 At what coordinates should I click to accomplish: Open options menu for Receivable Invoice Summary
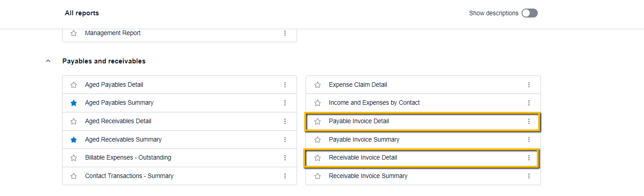click(529, 176)
